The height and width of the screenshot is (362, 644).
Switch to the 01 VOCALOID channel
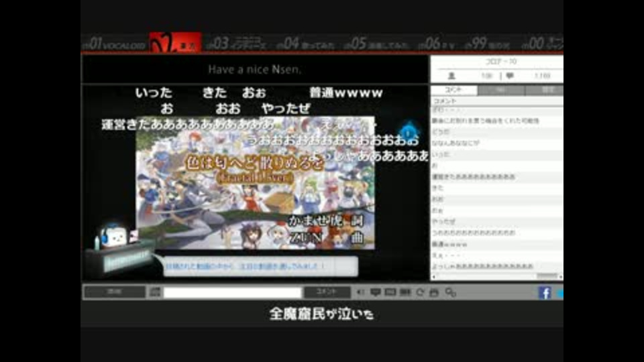coord(115,44)
